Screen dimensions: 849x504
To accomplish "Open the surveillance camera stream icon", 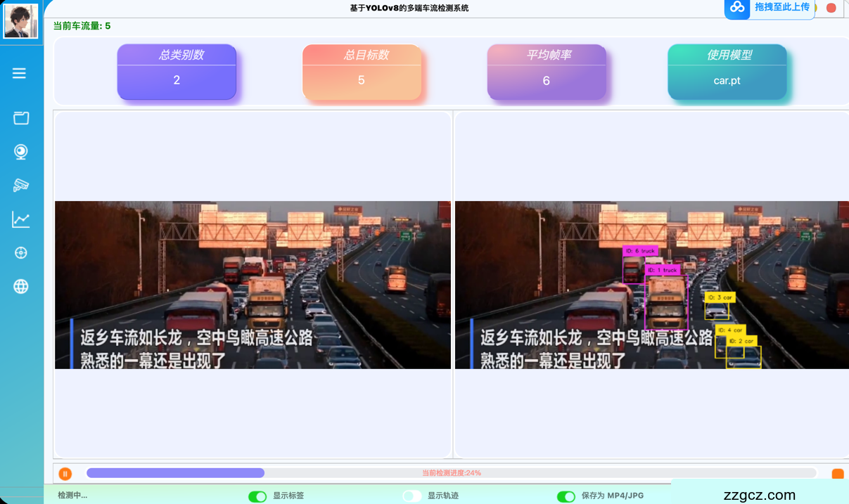I will [x=21, y=186].
